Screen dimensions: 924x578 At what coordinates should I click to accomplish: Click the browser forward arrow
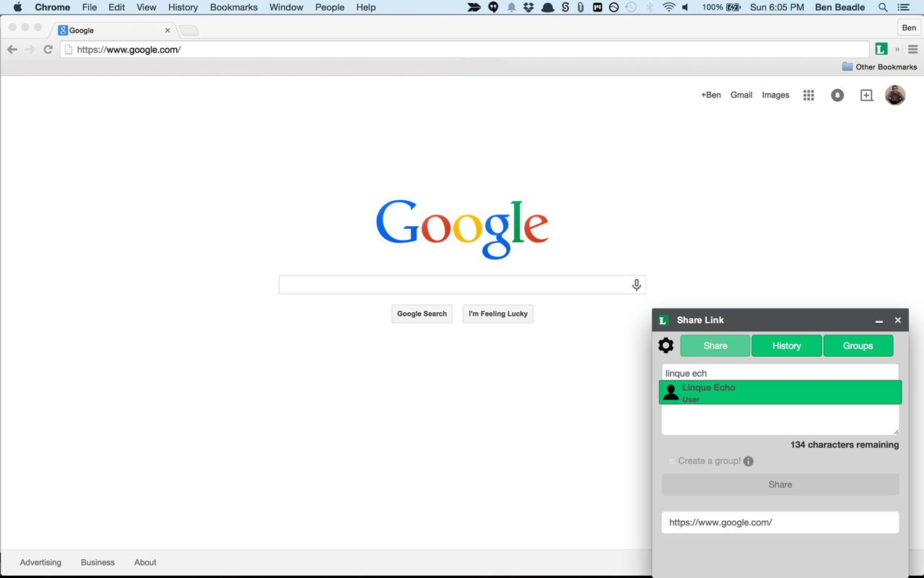click(x=30, y=49)
